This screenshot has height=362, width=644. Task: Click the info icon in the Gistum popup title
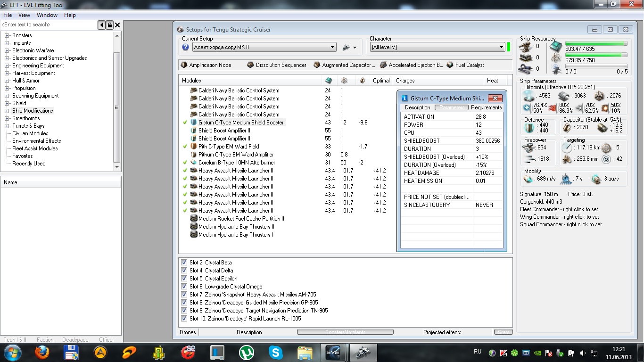click(x=405, y=99)
